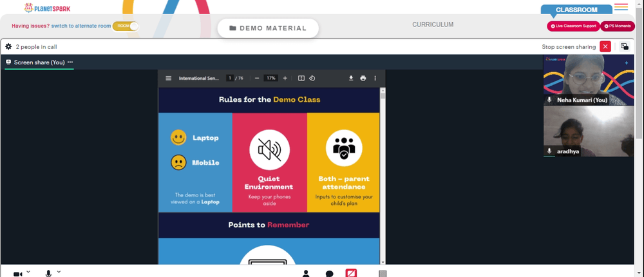This screenshot has width=644, height=277.
Task: Click 'Having issues?' text
Action: [30, 26]
